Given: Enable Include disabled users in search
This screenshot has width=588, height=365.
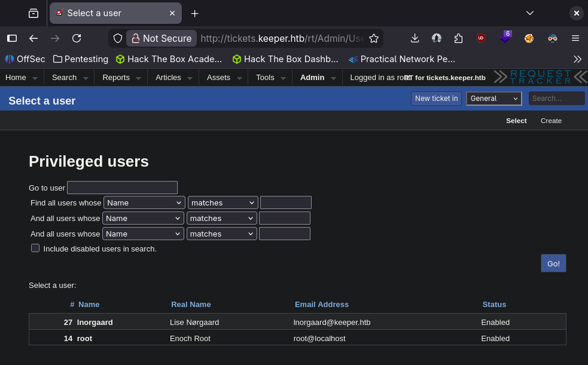Looking at the screenshot, I should click(35, 248).
